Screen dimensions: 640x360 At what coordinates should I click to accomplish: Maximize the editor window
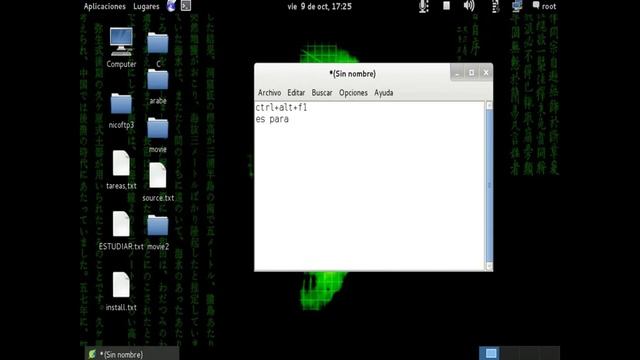pyautogui.click(x=471, y=73)
